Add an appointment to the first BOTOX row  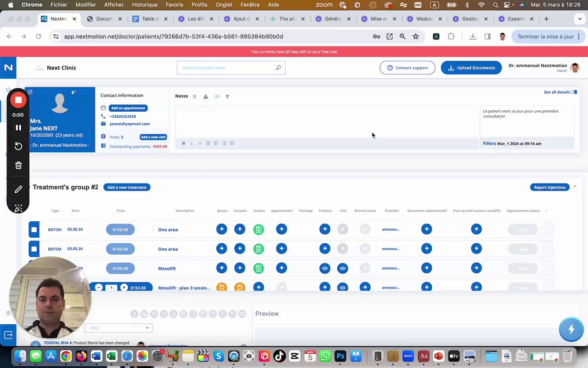pos(282,229)
